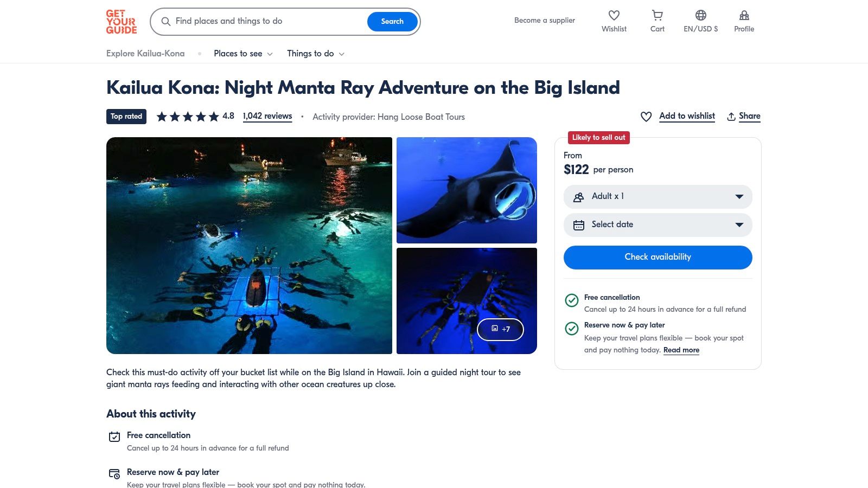
Task: Click the Become a supplier link
Action: (544, 21)
